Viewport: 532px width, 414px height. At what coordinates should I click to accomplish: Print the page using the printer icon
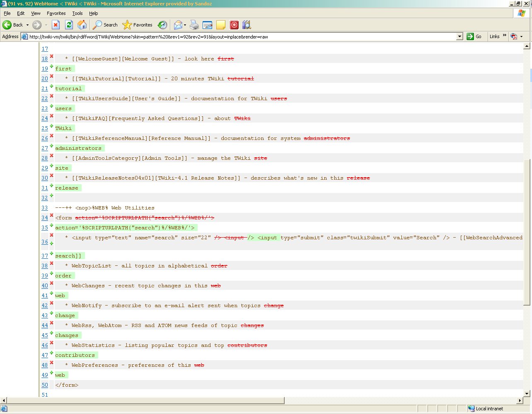pos(194,25)
